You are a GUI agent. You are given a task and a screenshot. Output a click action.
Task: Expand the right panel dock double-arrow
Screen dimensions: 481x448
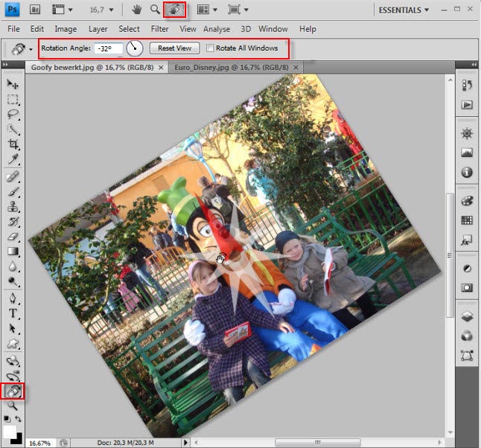pos(474,65)
